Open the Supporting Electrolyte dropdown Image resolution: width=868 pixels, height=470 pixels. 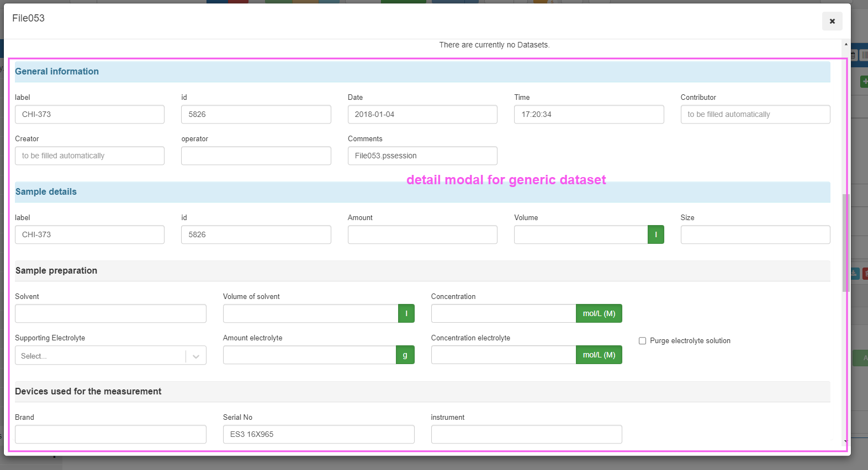click(x=110, y=356)
